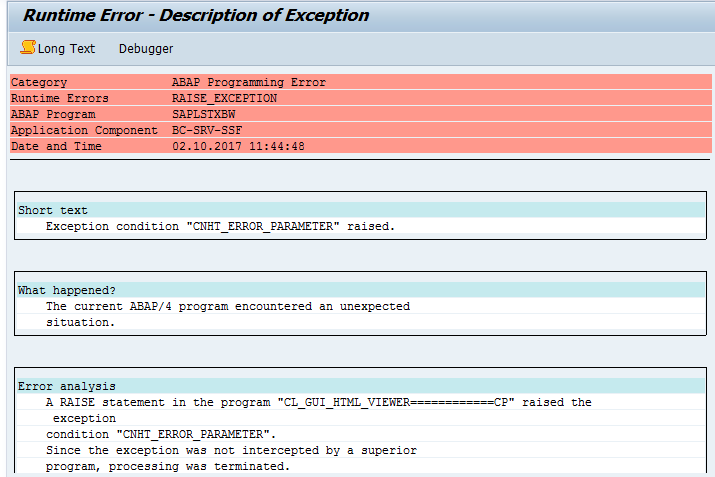Viewport: 715px width, 477px height.
Task: Click the Application Component label
Action: click(84, 130)
